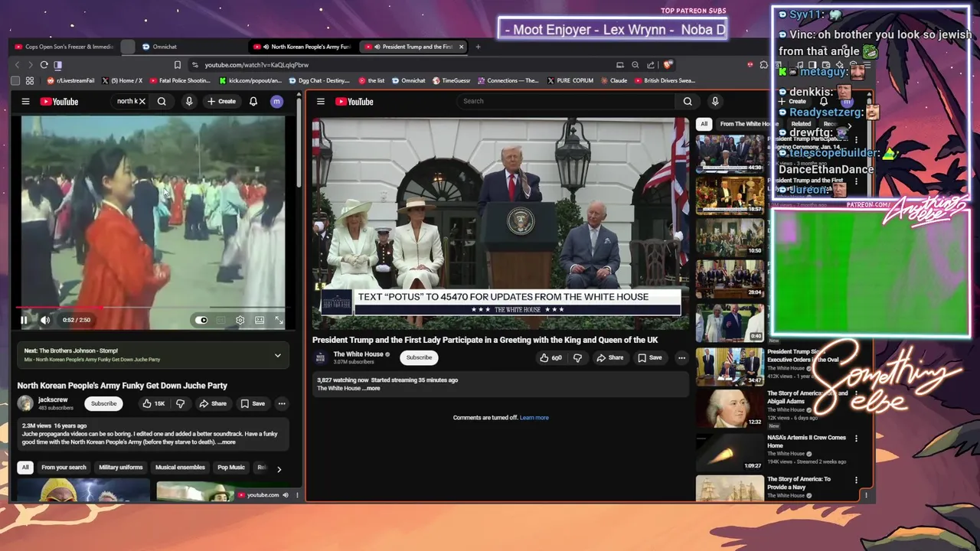Show more chips with the right arrow
This screenshot has width=980, height=551.
point(279,469)
